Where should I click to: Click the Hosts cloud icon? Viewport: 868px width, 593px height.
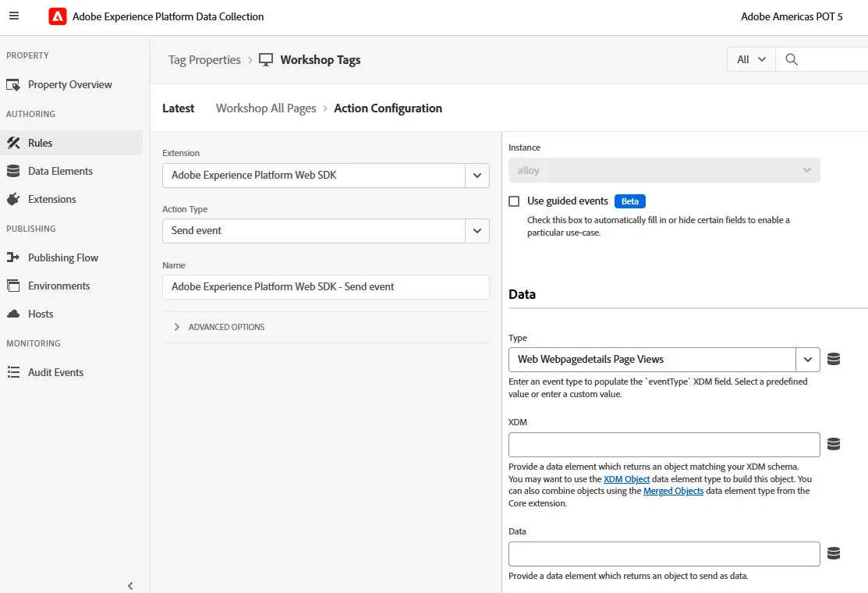coord(13,314)
